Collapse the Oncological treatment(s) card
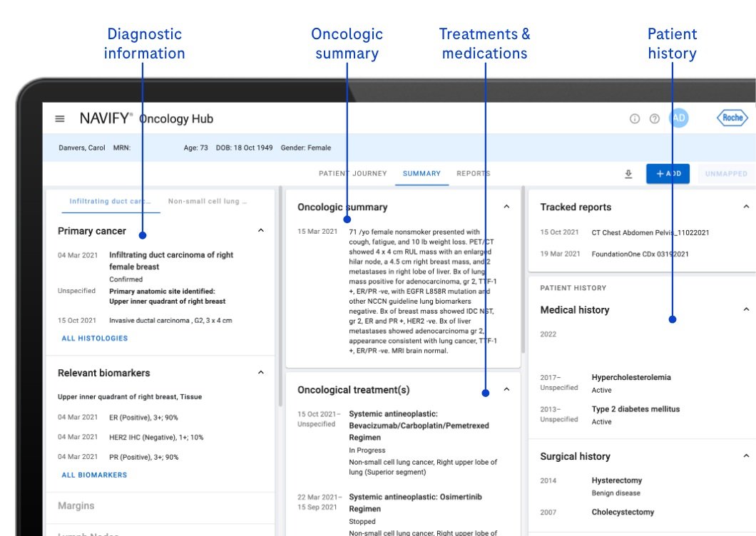This screenshot has width=756, height=536. coord(506,389)
